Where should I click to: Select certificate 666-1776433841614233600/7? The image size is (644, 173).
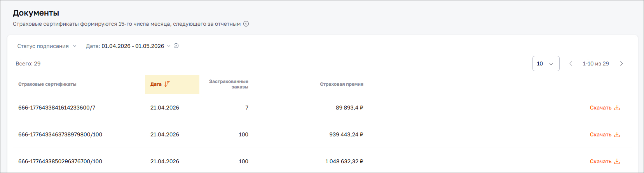point(57,108)
